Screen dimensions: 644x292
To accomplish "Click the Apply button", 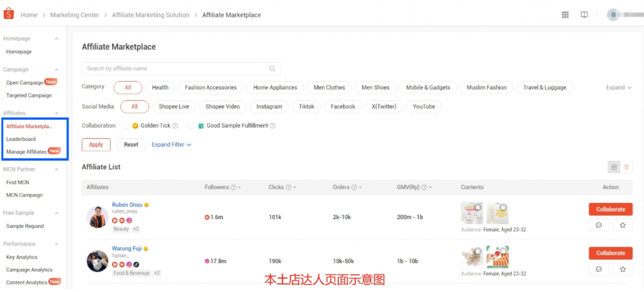I will (96, 145).
